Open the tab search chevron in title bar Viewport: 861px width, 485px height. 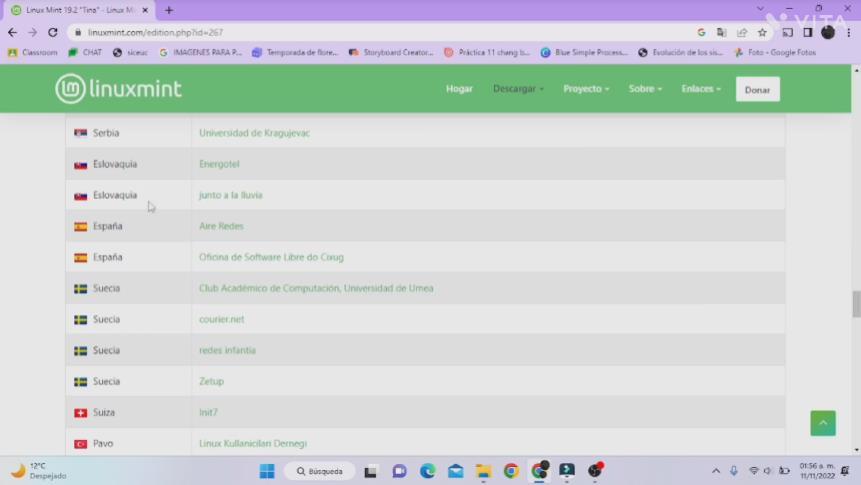pos(760,9)
